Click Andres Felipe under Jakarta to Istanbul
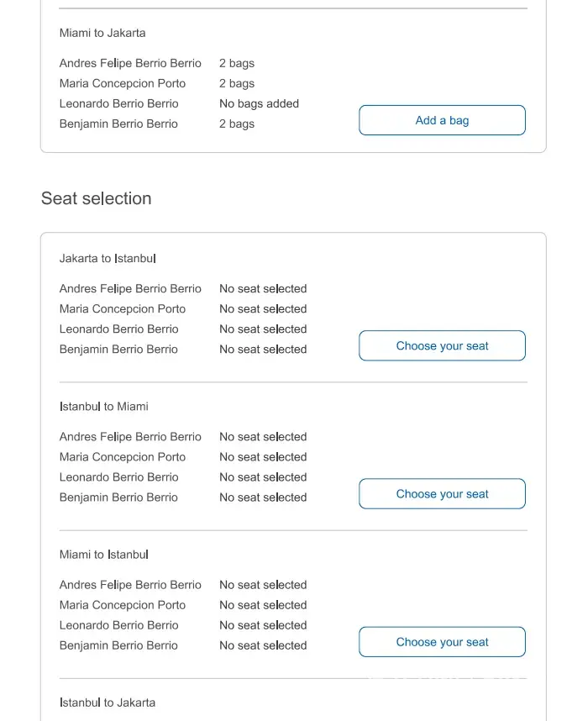588x721 pixels. (130, 289)
